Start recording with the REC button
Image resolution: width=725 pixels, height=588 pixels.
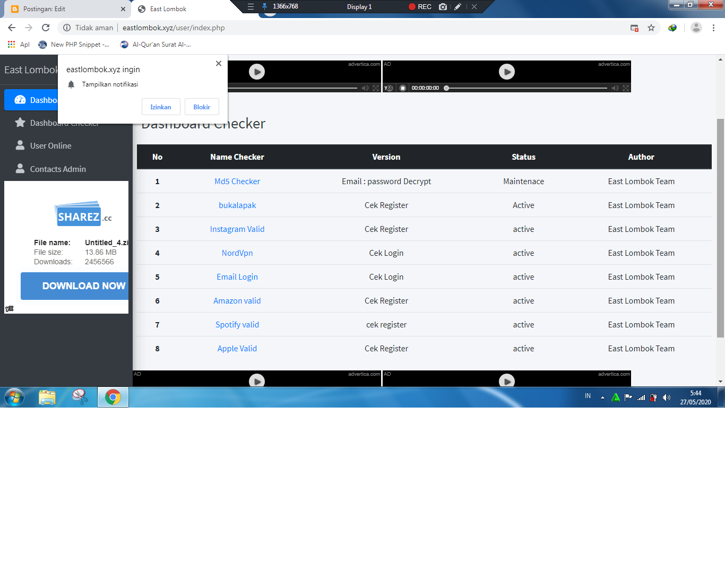[x=420, y=7]
